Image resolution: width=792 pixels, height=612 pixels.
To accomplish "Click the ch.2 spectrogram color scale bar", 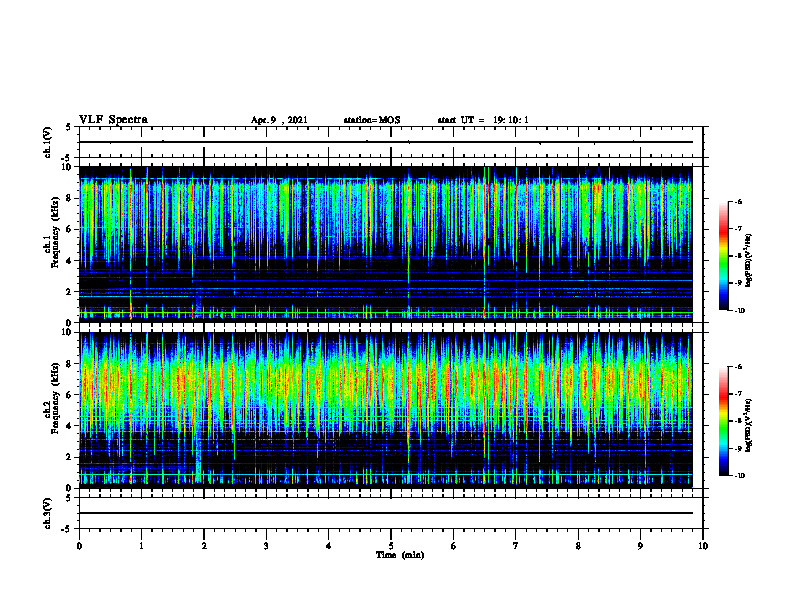I will click(x=724, y=421).
